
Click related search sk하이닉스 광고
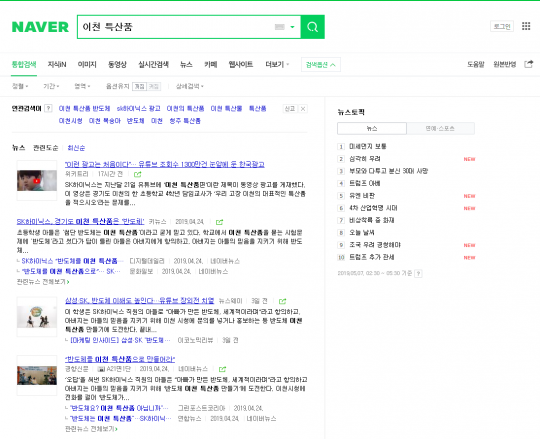[138, 109]
